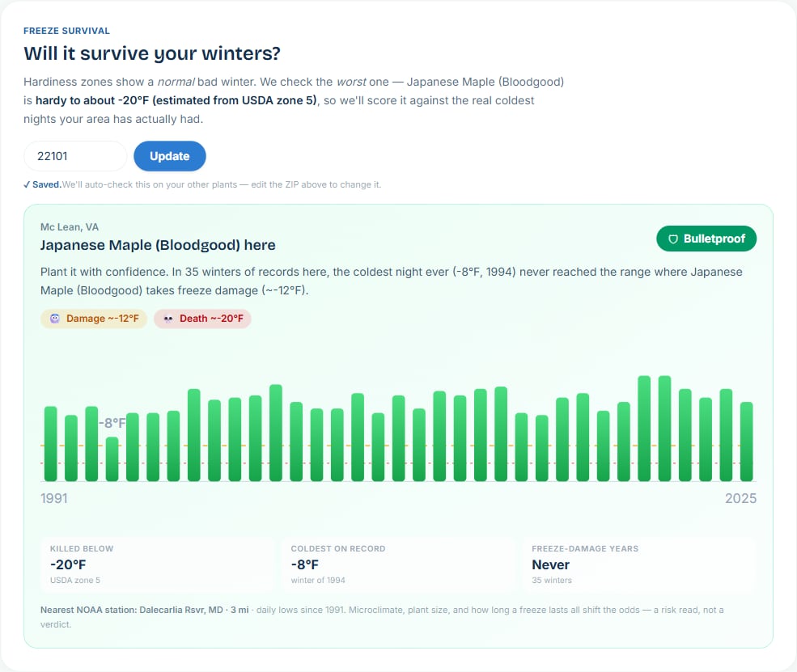Click the shield icon in Bulletproof badge
This screenshot has width=797, height=672.
click(x=673, y=239)
